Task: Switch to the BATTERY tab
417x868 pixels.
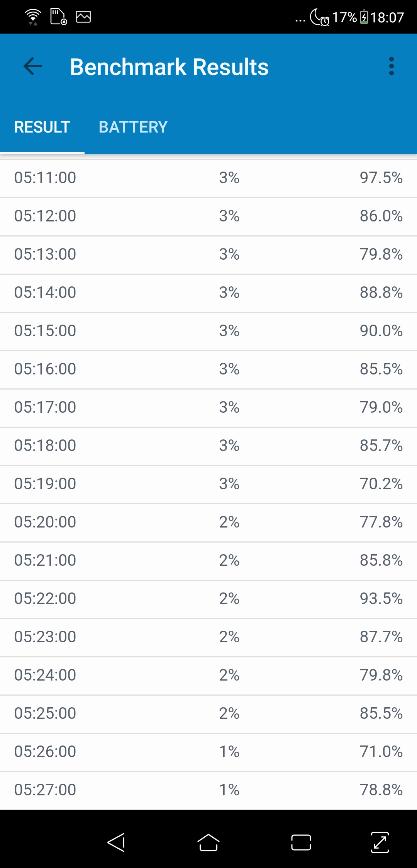Action: [133, 127]
